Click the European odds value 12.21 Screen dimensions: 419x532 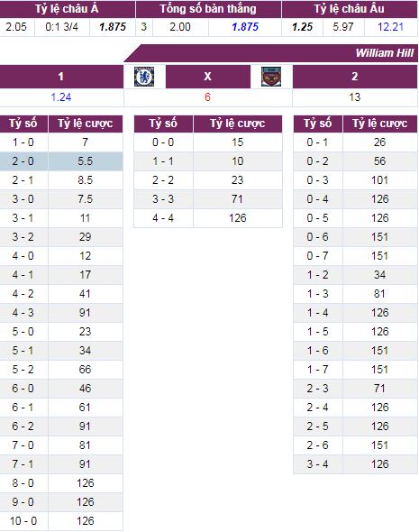pos(391,27)
